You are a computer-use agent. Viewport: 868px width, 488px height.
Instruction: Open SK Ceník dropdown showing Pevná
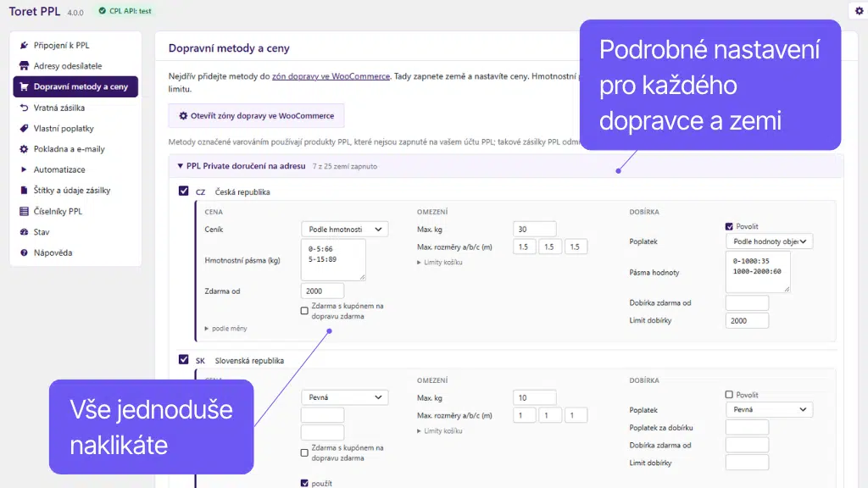tap(344, 397)
